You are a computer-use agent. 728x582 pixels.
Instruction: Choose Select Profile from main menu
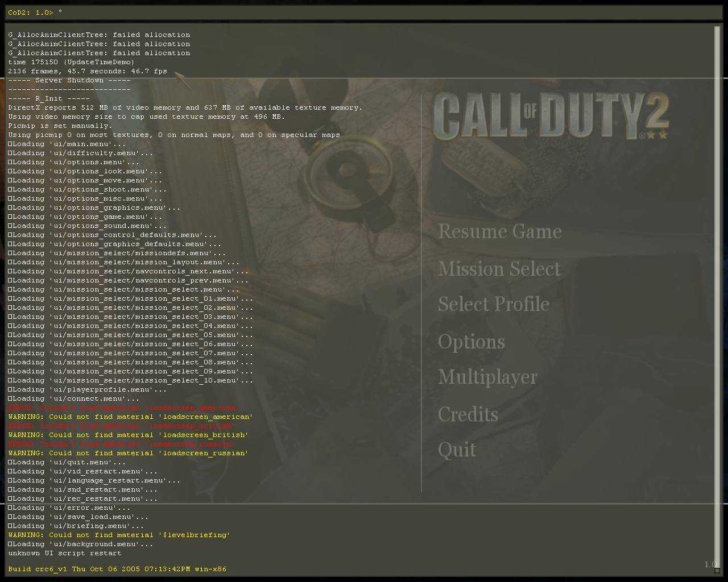pos(493,305)
